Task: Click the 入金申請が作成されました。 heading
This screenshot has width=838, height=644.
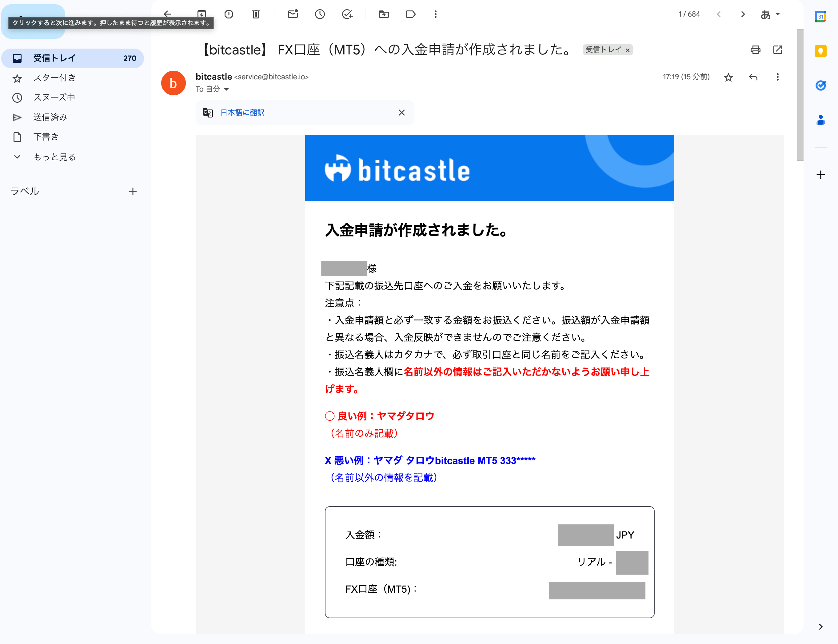Action: click(x=417, y=230)
